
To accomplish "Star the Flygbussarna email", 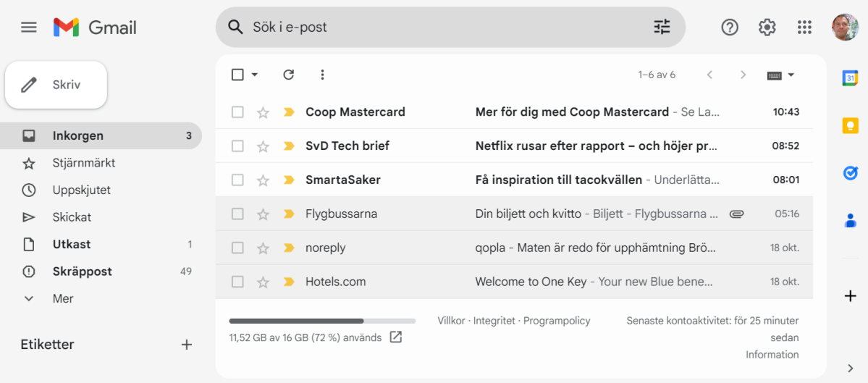I will click(263, 214).
